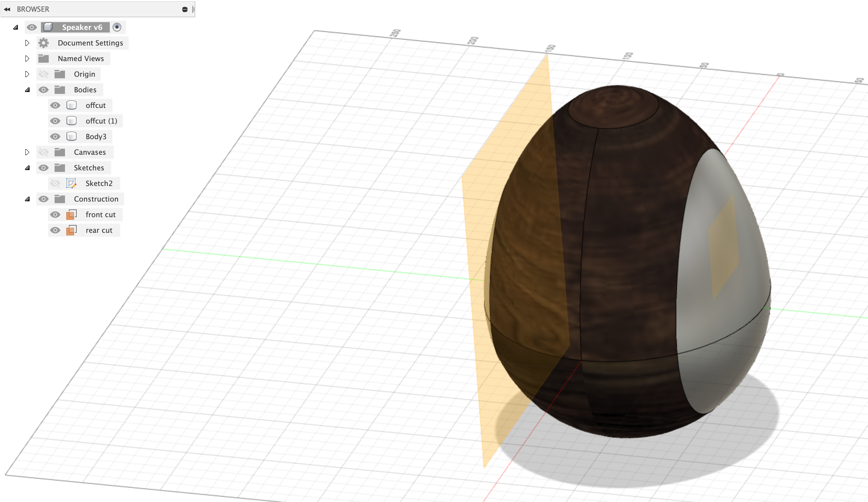The height and width of the screenshot is (502, 868).
Task: Click the rear cut construction plane icon
Action: (71, 230)
